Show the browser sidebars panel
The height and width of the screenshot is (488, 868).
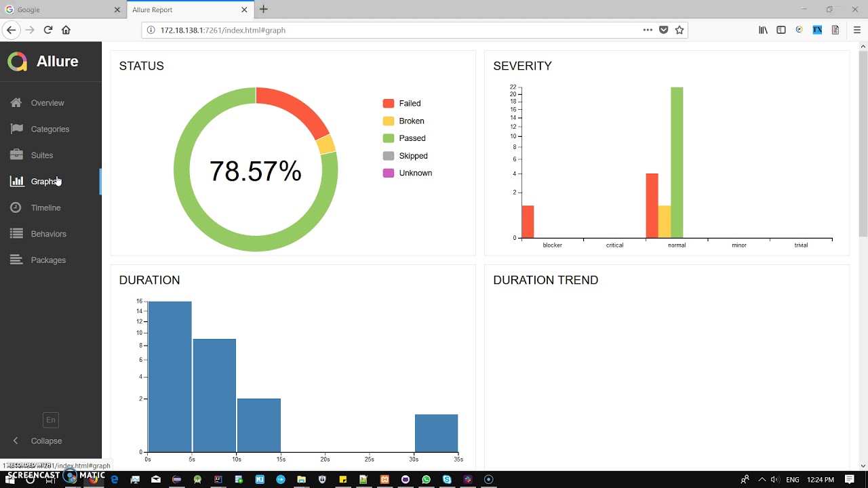781,30
